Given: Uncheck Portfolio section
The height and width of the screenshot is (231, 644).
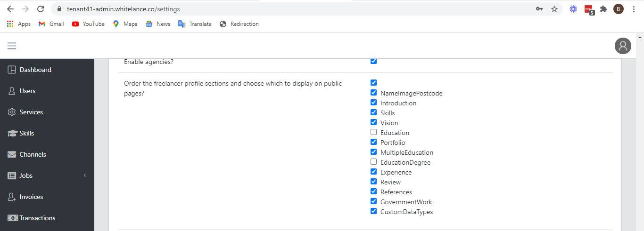Looking at the screenshot, I should click(x=373, y=142).
